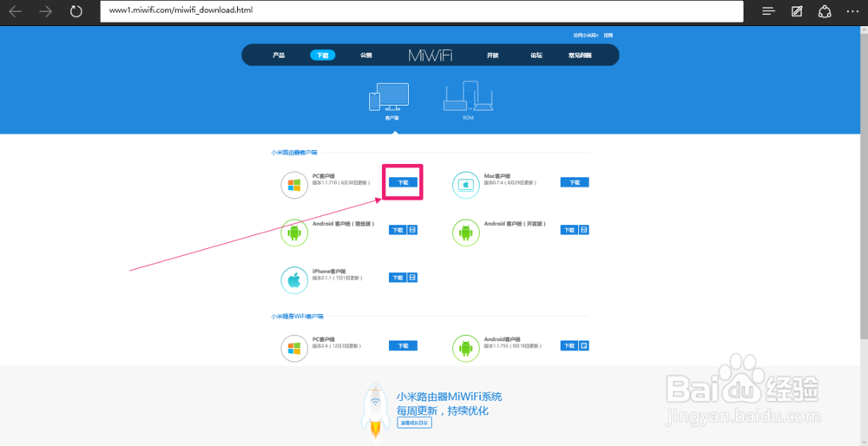Select the highlighted 下载 navigation tab

pos(322,56)
